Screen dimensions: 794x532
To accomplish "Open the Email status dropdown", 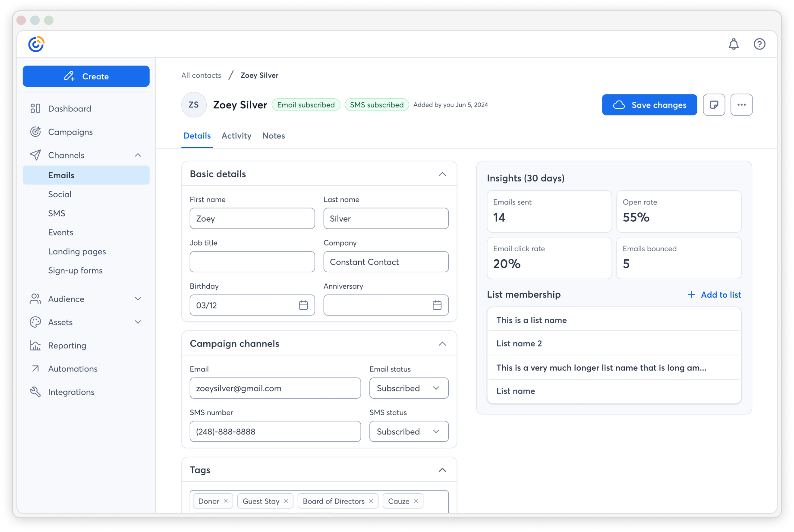I will [408, 388].
